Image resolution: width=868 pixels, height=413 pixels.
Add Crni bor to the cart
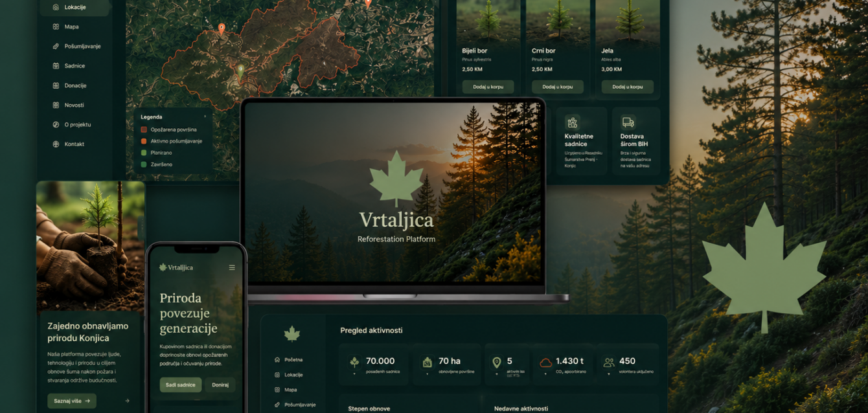tap(558, 87)
